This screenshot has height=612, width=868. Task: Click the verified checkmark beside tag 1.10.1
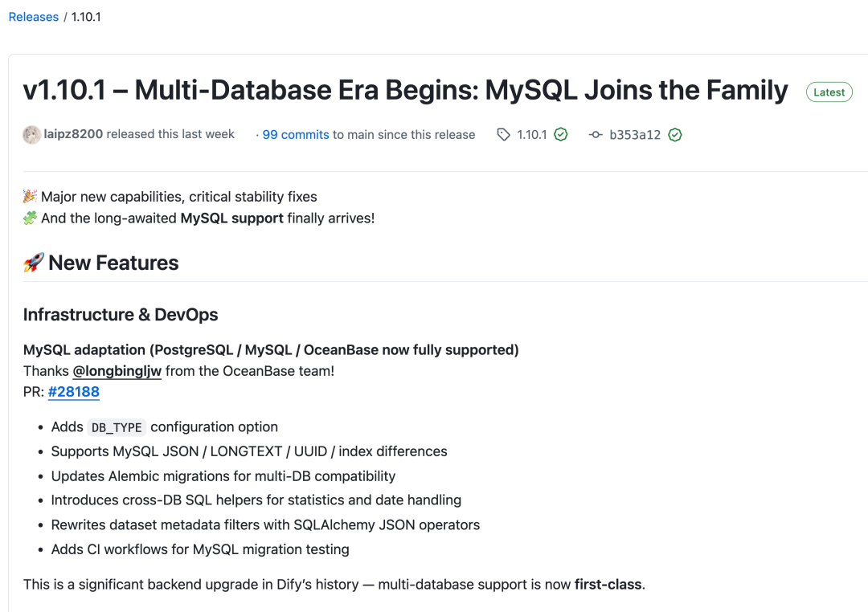point(561,135)
